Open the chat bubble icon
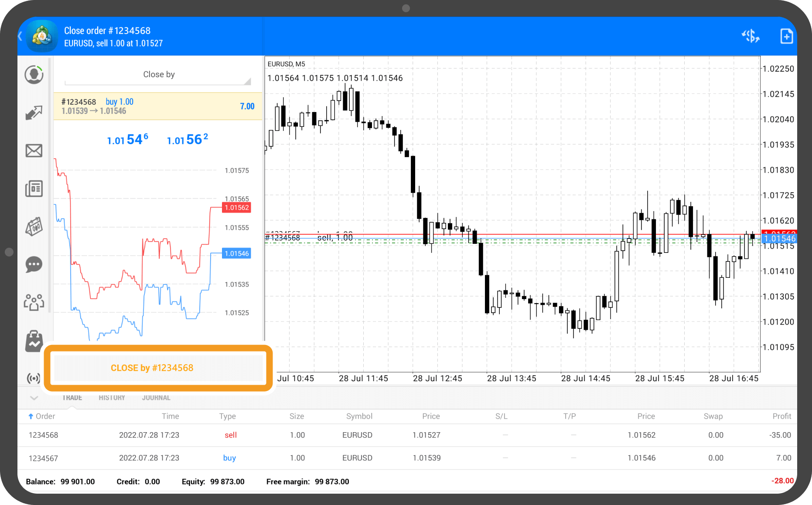The image size is (812, 505). (34, 264)
